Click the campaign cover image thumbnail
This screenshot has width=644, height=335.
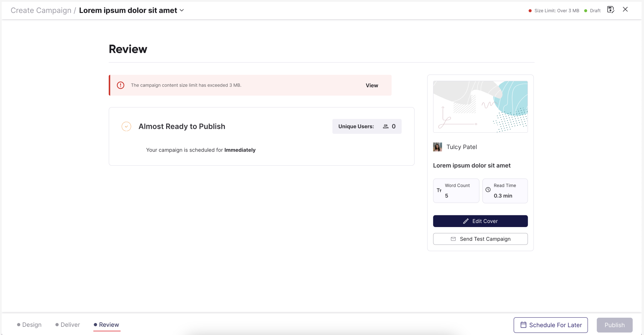pos(480,106)
